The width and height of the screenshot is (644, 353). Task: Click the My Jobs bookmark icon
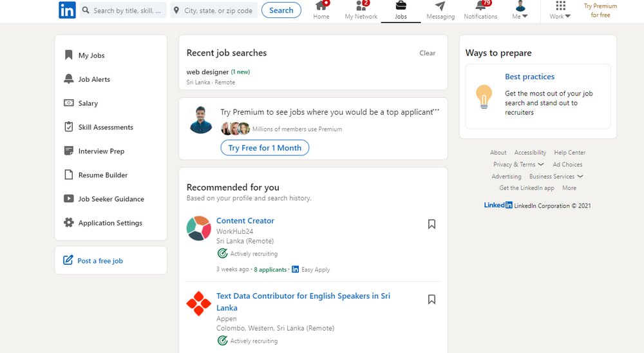point(69,55)
